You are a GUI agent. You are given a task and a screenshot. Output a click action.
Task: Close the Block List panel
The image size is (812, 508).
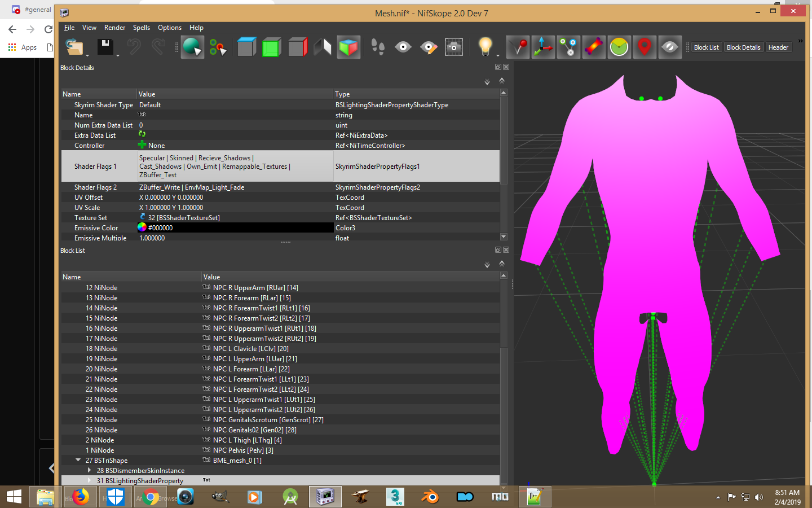pyautogui.click(x=506, y=250)
